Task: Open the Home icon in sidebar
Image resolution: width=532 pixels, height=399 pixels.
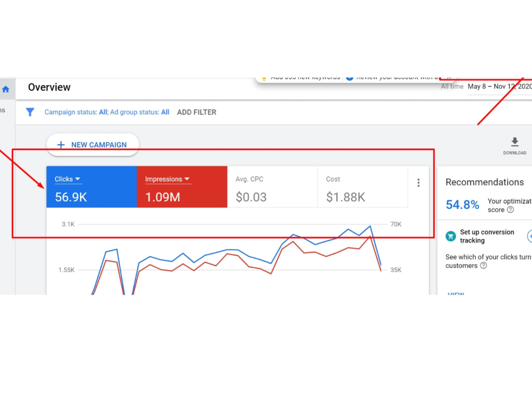Action: coord(6,89)
